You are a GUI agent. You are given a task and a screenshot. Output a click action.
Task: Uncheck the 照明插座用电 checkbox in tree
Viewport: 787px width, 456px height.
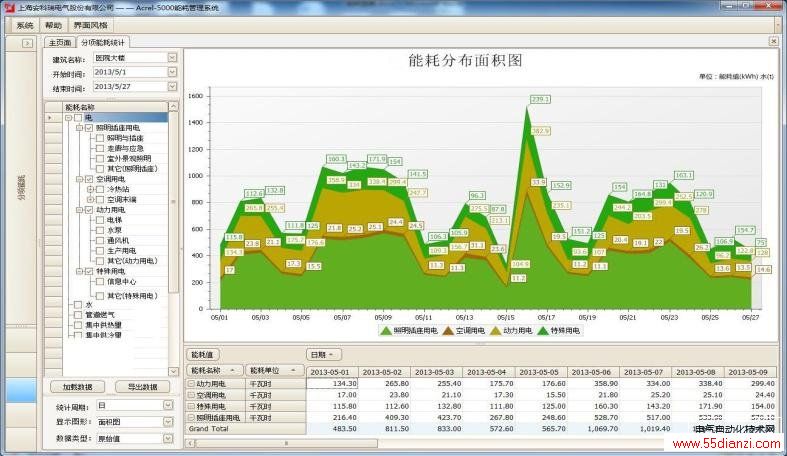tap(89, 128)
